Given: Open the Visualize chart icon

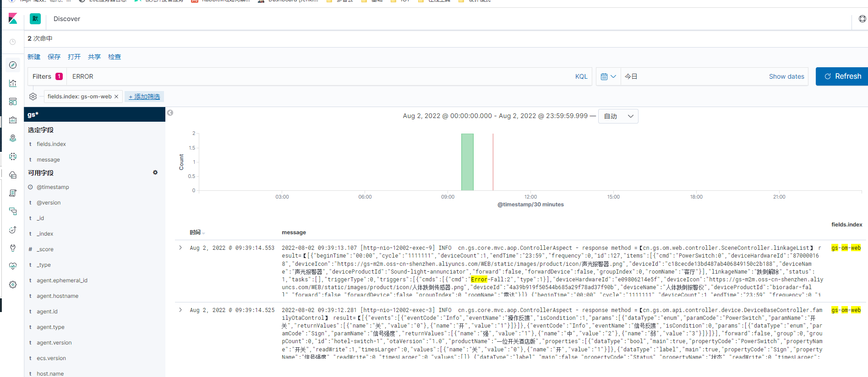Looking at the screenshot, I should tap(13, 83).
